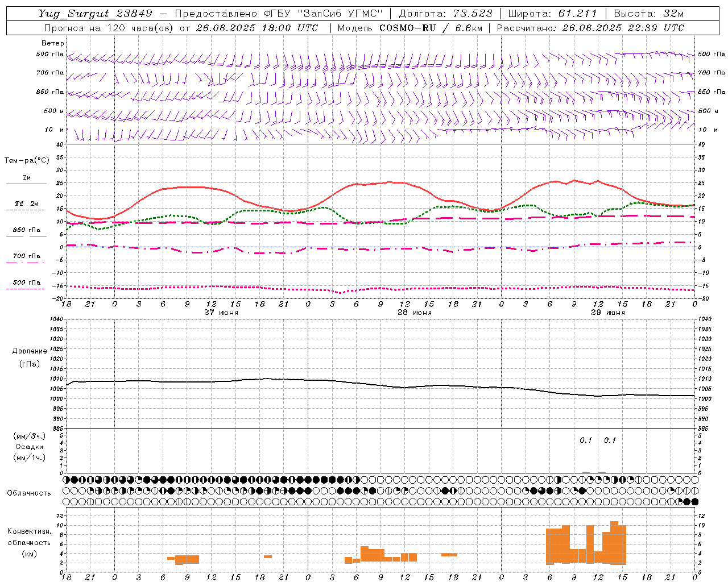Click the '(мм/1ч.)' precipitation unit label

click(x=30, y=458)
